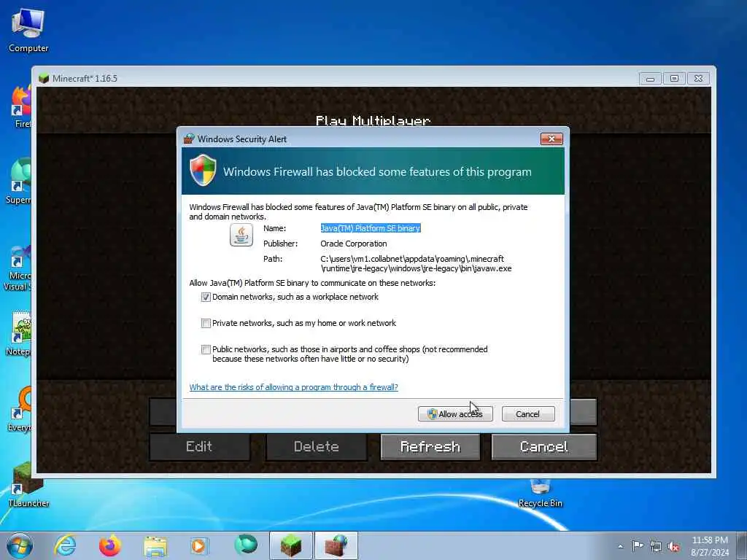Select the Firefox desktop shortcut
The width and height of the screenshot is (747, 560).
click(21, 107)
